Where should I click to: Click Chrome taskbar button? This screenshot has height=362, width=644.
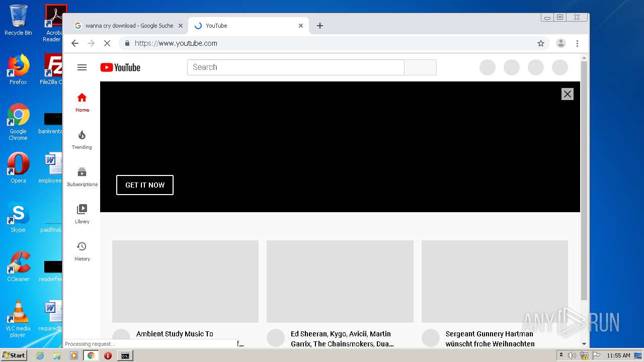coord(91,355)
